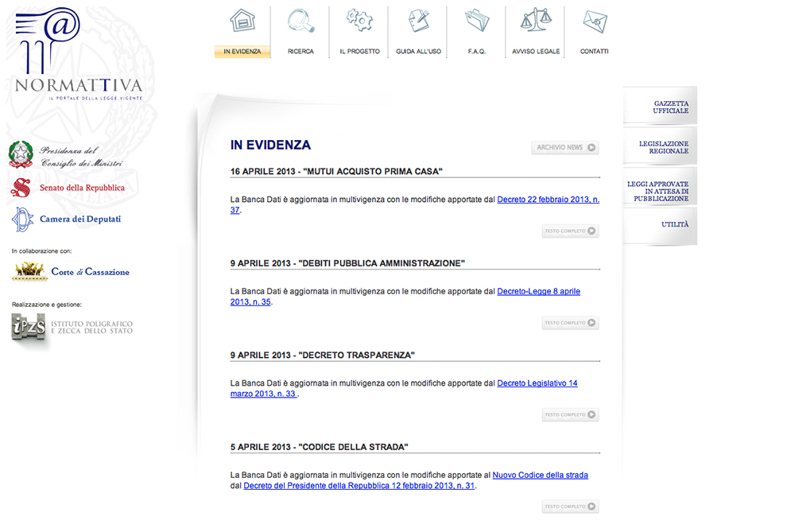Open the Decreto Legislativo 14 marzo 2013 link
Viewport: 795px width, 532px height.
coord(537,383)
